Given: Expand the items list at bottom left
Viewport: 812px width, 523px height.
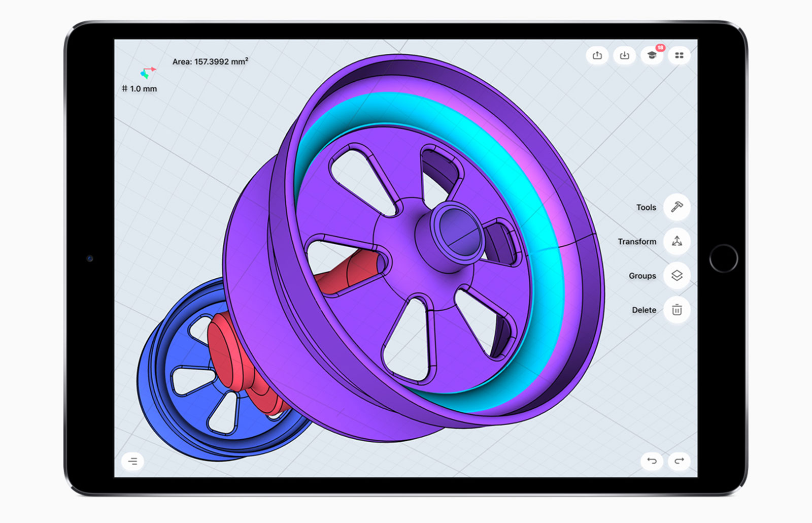Looking at the screenshot, I should click(x=132, y=461).
